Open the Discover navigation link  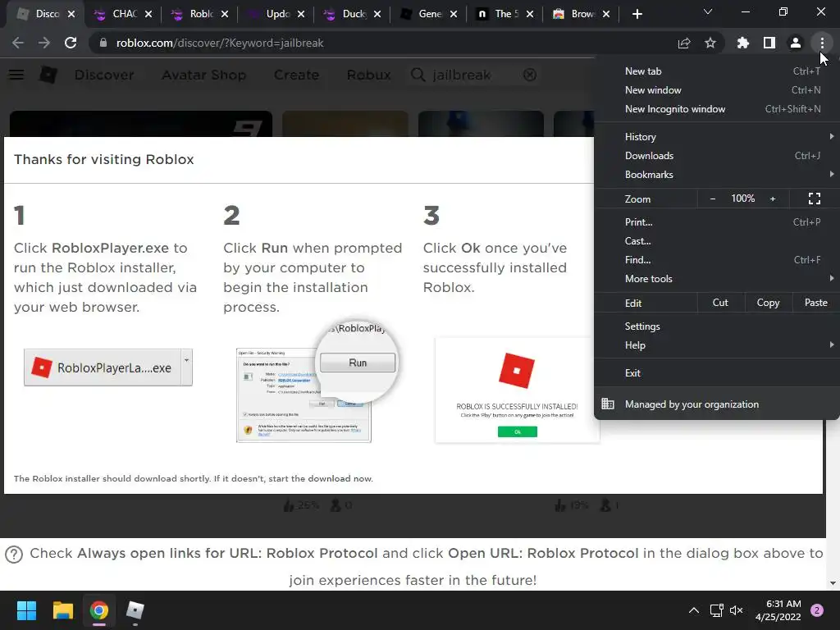[x=104, y=75]
